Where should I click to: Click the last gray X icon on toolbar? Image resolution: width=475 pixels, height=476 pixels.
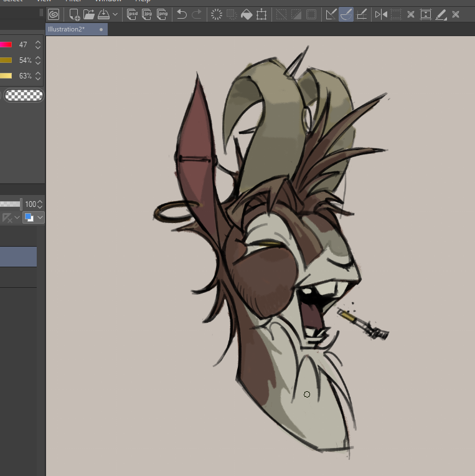(x=456, y=14)
